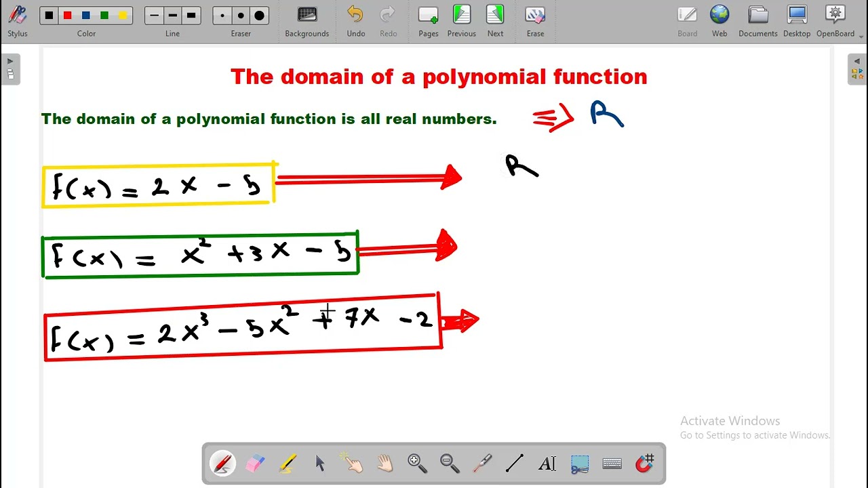
Task: Switch to Web mode
Action: point(719,21)
